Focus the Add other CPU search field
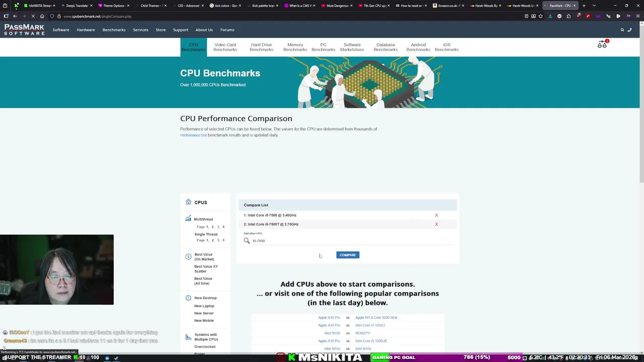Screen dimensions: 644x362 point(352,241)
